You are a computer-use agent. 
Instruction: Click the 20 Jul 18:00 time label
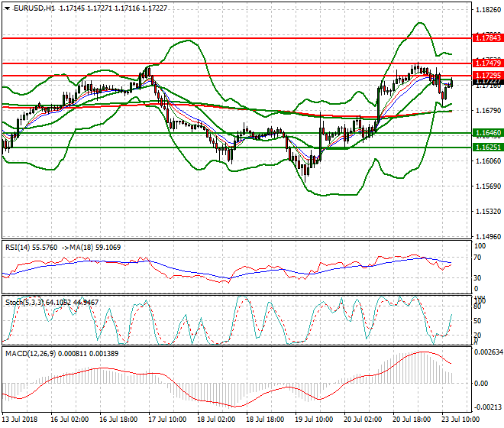click(x=412, y=420)
